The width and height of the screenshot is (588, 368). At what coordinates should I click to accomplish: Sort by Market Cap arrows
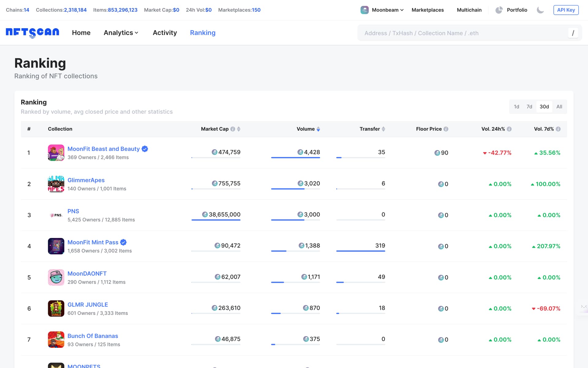point(239,129)
